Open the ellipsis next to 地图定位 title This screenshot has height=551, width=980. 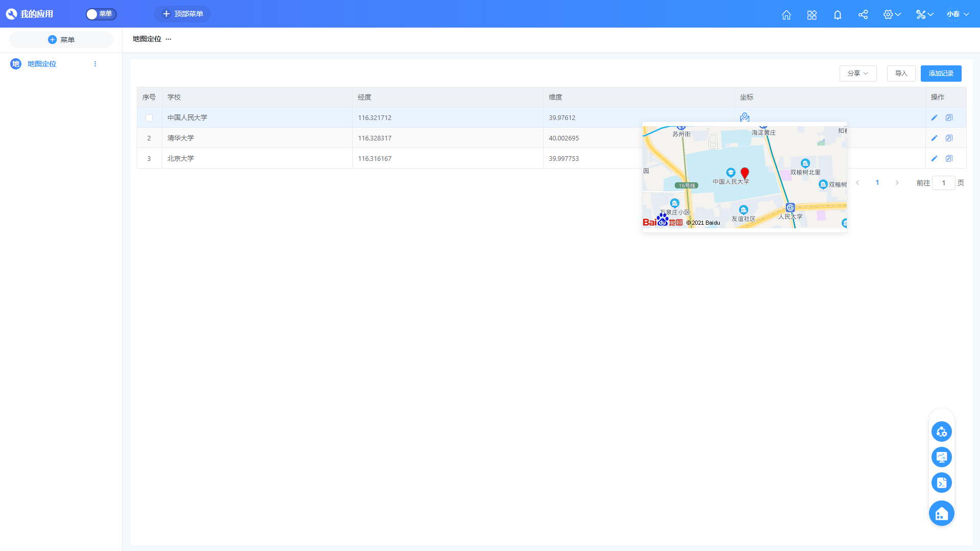click(168, 39)
